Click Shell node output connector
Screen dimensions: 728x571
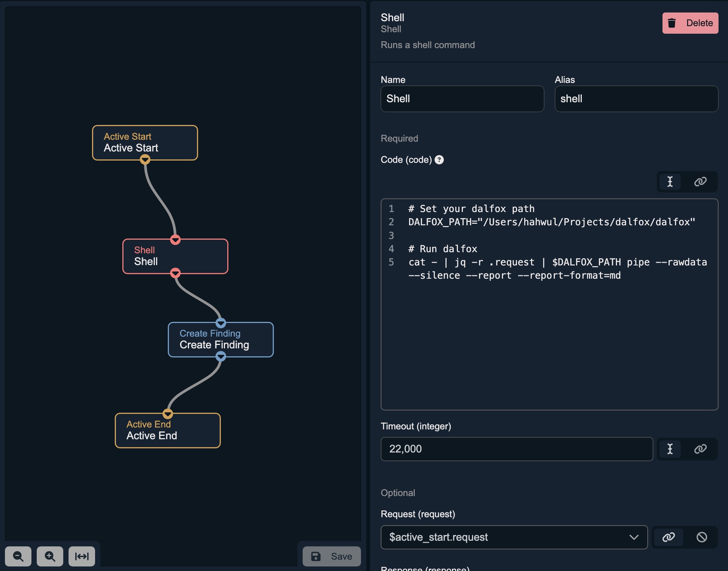175,273
